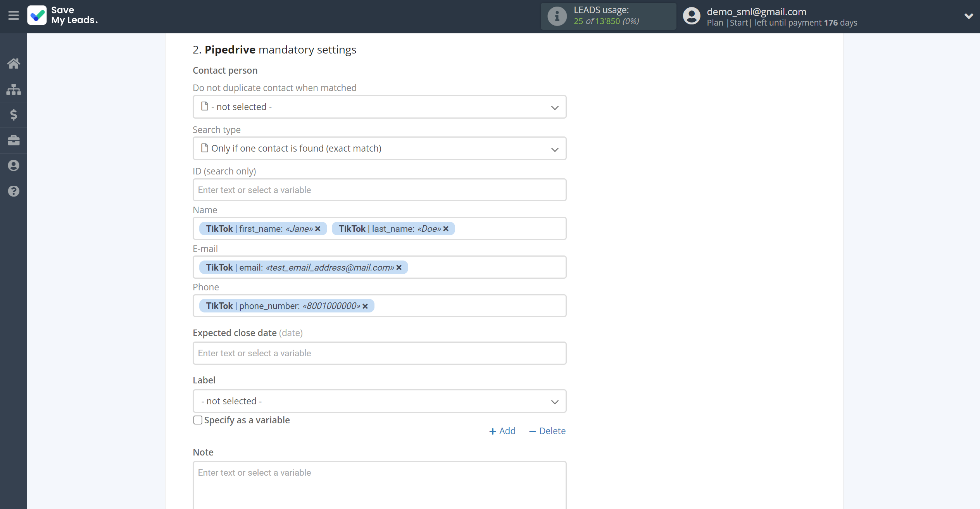Open the Search type dropdown
Image resolution: width=980 pixels, height=509 pixels.
coord(380,148)
